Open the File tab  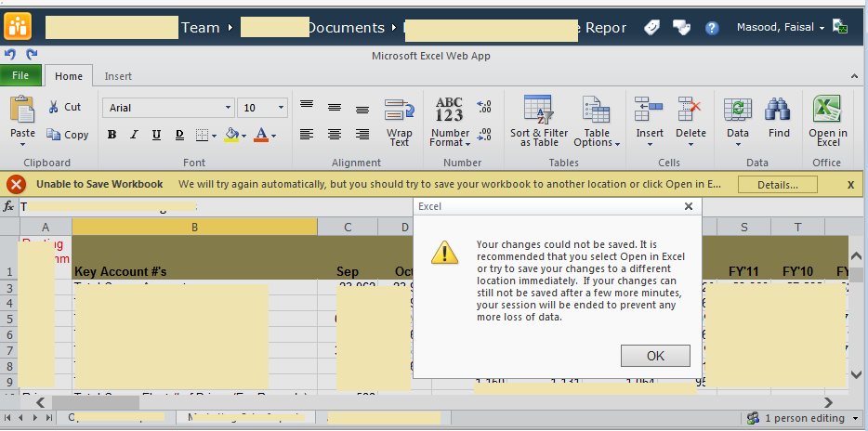coord(20,76)
